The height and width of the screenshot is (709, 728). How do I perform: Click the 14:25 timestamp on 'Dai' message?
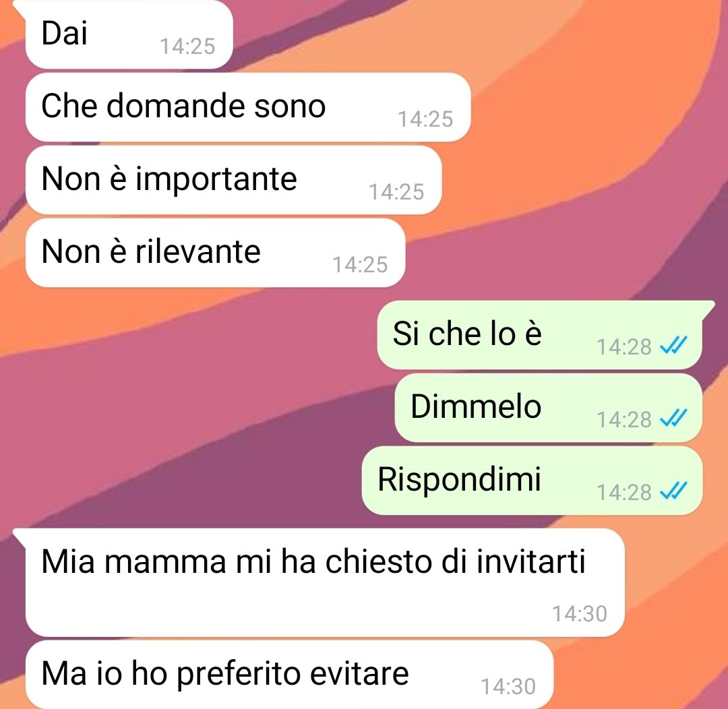click(187, 47)
